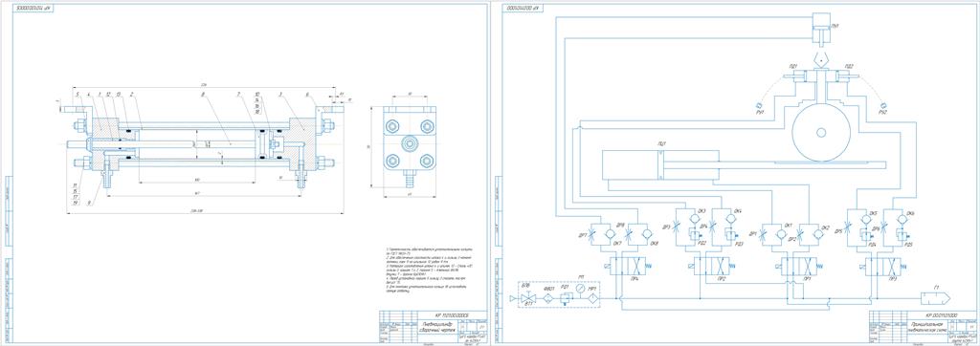The image size is (980, 346).
Task: Select the vertical cylinder at top of scheme
Action: click(821, 29)
